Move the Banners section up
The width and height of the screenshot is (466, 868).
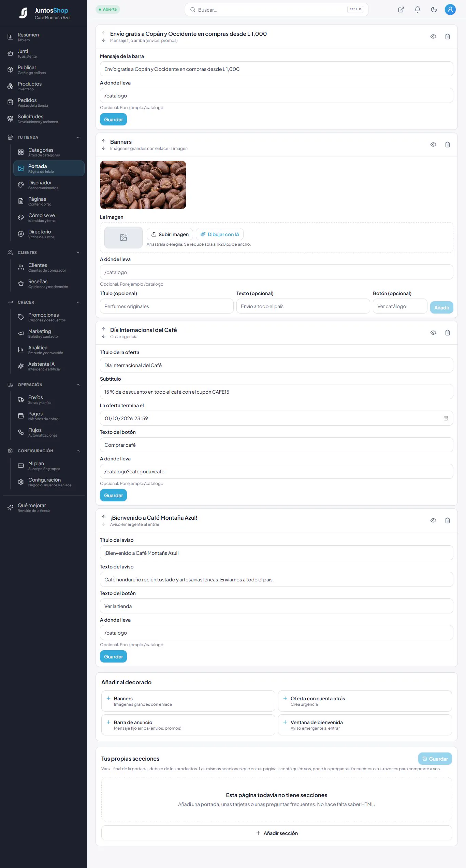coord(104,141)
